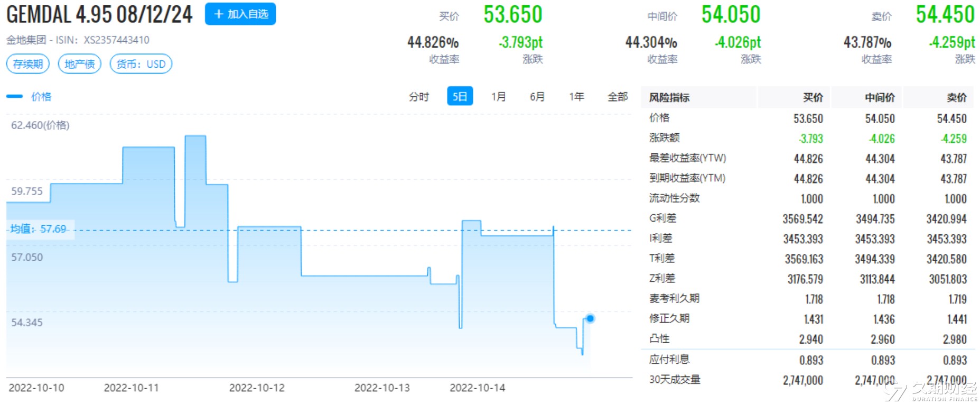Switch chart to 1年 range
980x404 pixels.
(x=576, y=97)
